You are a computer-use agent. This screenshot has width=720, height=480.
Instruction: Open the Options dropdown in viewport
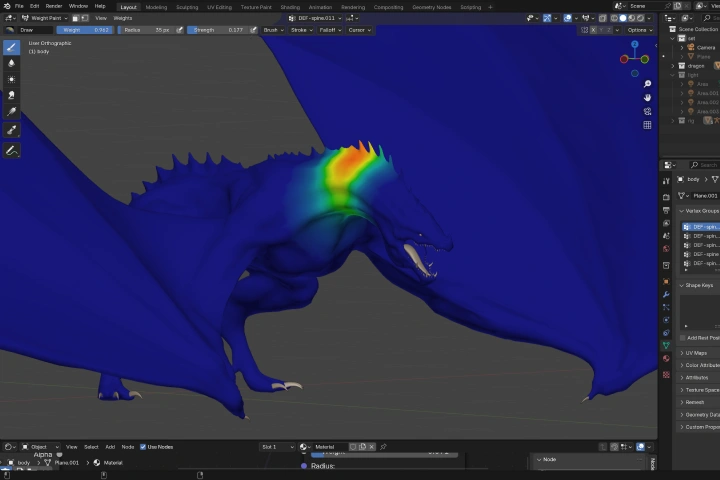pos(640,30)
